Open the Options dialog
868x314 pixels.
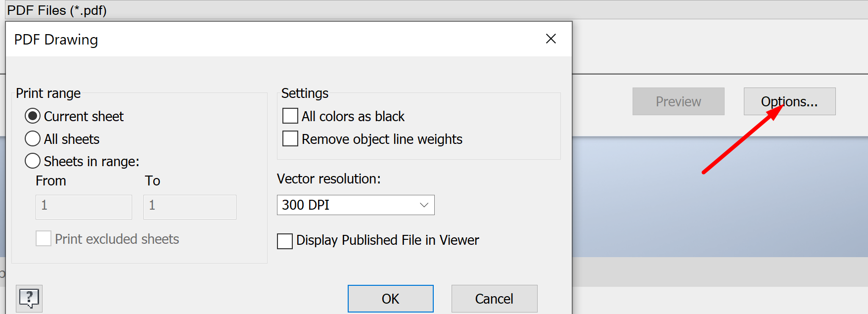click(789, 101)
